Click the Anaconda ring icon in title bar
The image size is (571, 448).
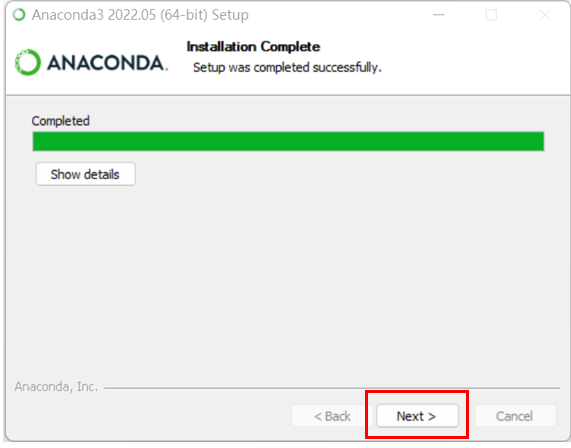tap(19, 15)
